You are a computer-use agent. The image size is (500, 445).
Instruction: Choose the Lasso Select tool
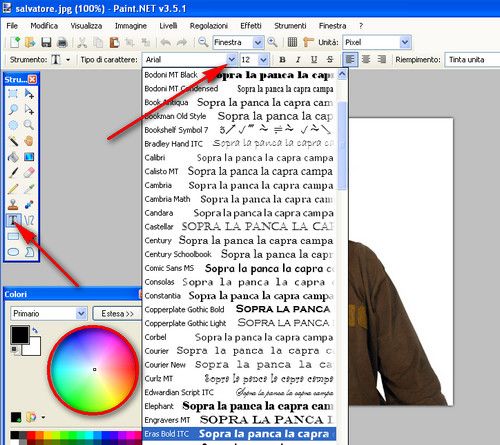click(x=13, y=109)
